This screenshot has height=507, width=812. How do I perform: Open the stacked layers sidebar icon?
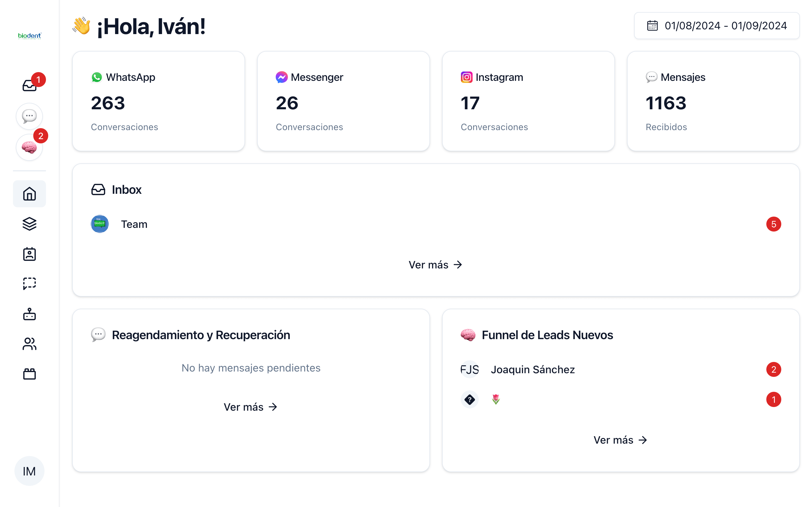[x=30, y=224]
